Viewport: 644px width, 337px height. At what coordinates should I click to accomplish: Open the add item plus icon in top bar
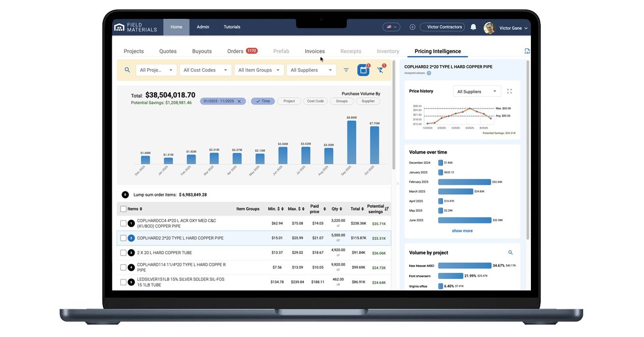click(x=411, y=27)
